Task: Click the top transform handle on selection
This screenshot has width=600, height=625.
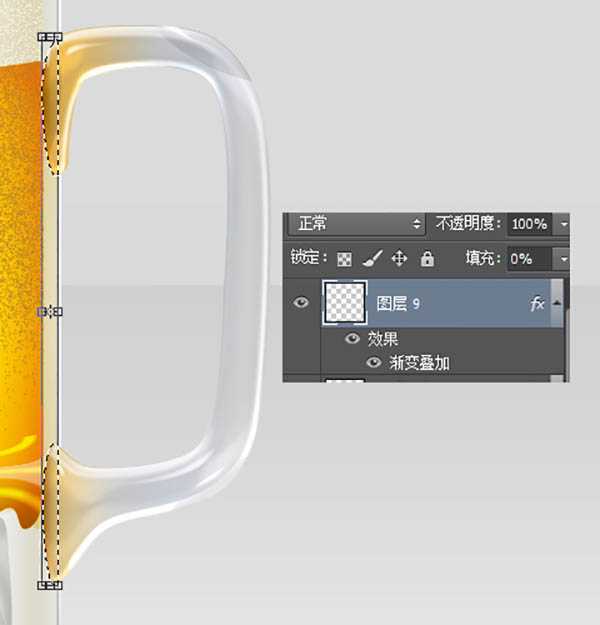Action: (x=50, y=37)
